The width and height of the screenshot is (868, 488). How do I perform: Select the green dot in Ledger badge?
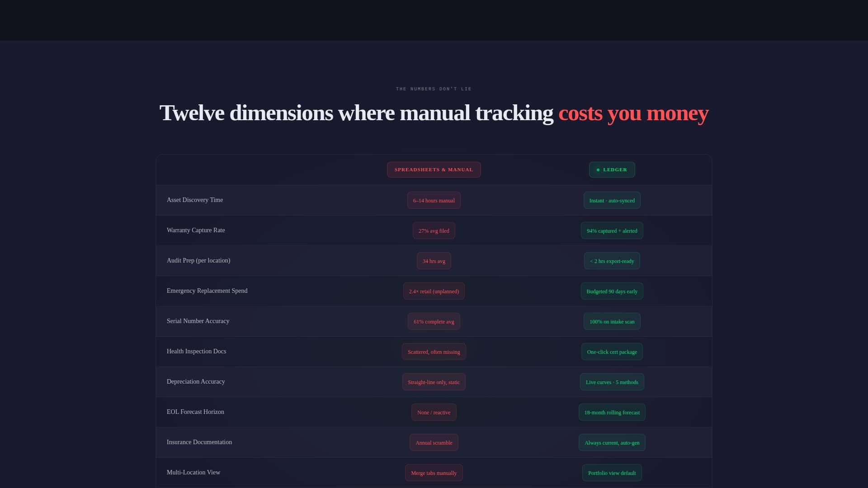[x=598, y=170]
